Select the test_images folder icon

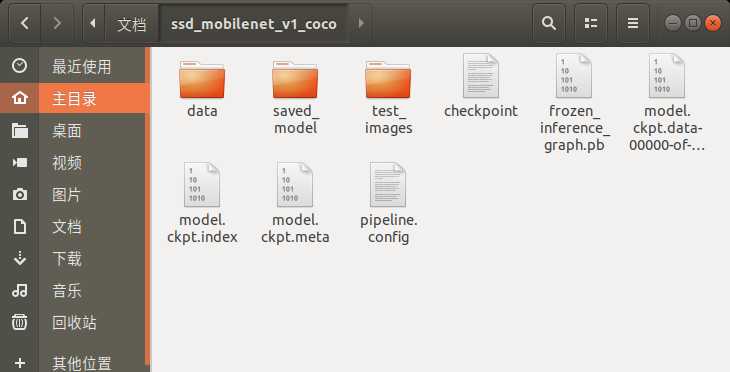tap(388, 79)
